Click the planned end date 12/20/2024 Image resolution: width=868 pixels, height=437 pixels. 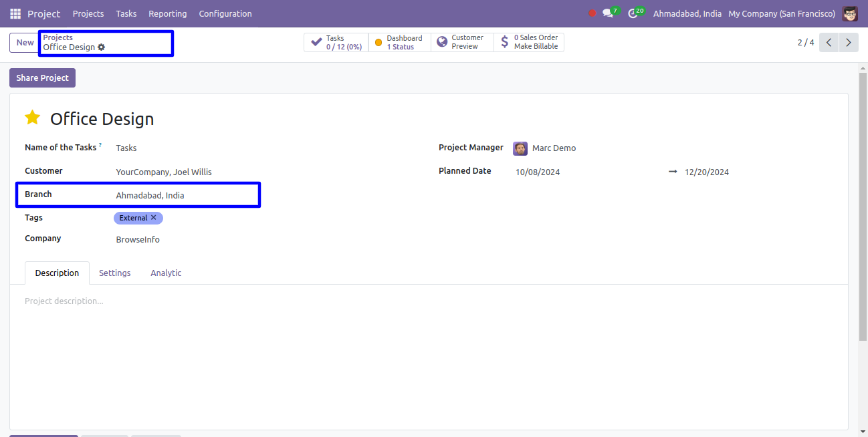(707, 172)
